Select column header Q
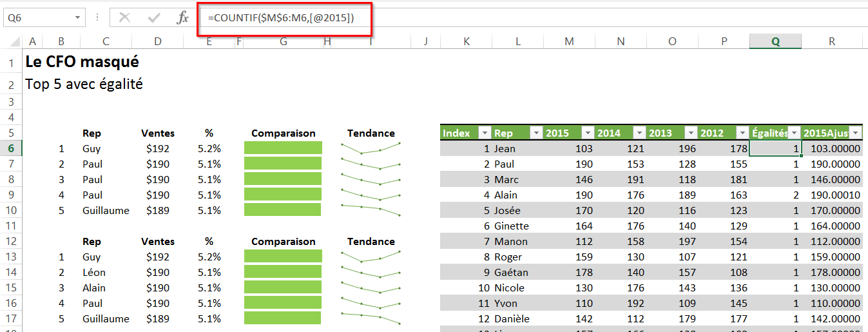Screen dimensions: 868x332 pos(775,41)
